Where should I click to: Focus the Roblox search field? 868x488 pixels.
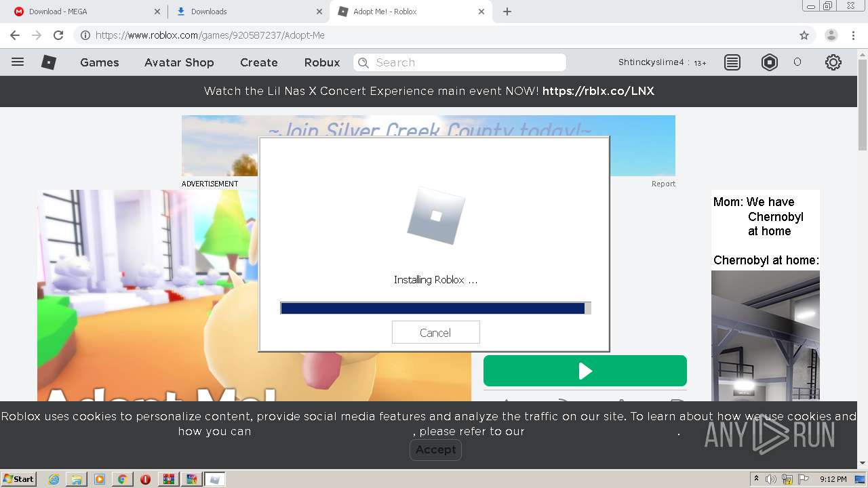pos(460,62)
